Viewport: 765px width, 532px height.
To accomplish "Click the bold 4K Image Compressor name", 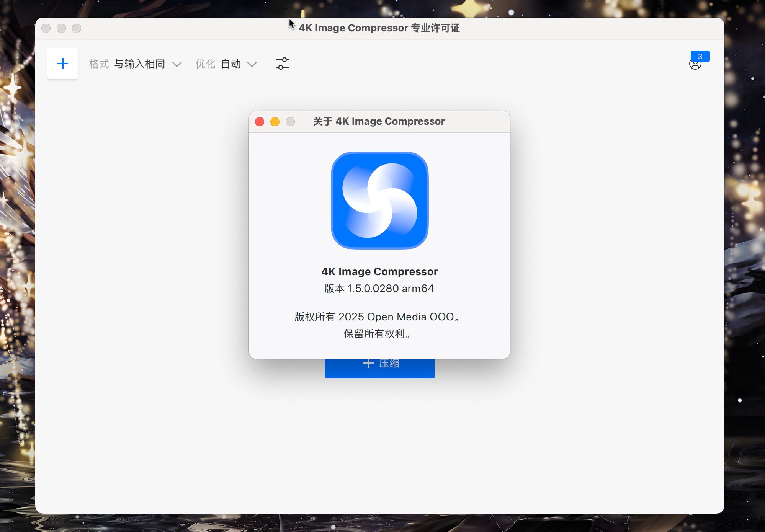I will (x=379, y=271).
